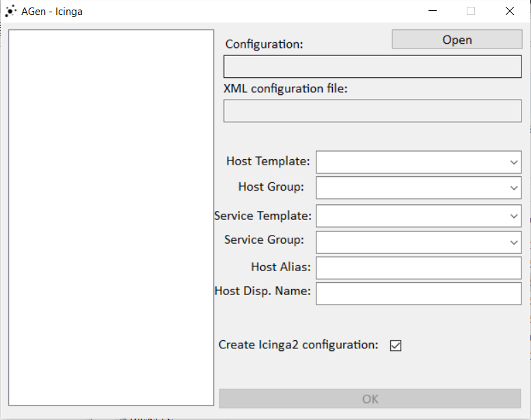Expand the Service Template dropdown
Viewport: 531px width, 420px height.
click(514, 216)
